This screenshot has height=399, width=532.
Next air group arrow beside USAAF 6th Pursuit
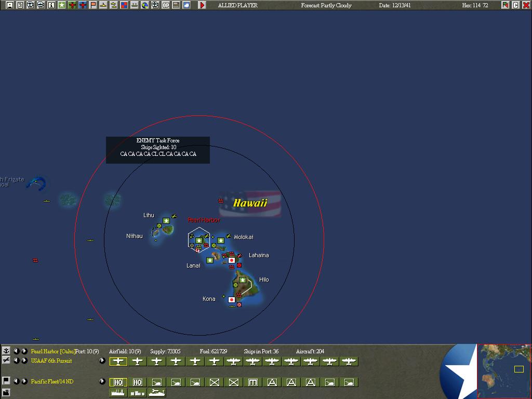[24, 361]
